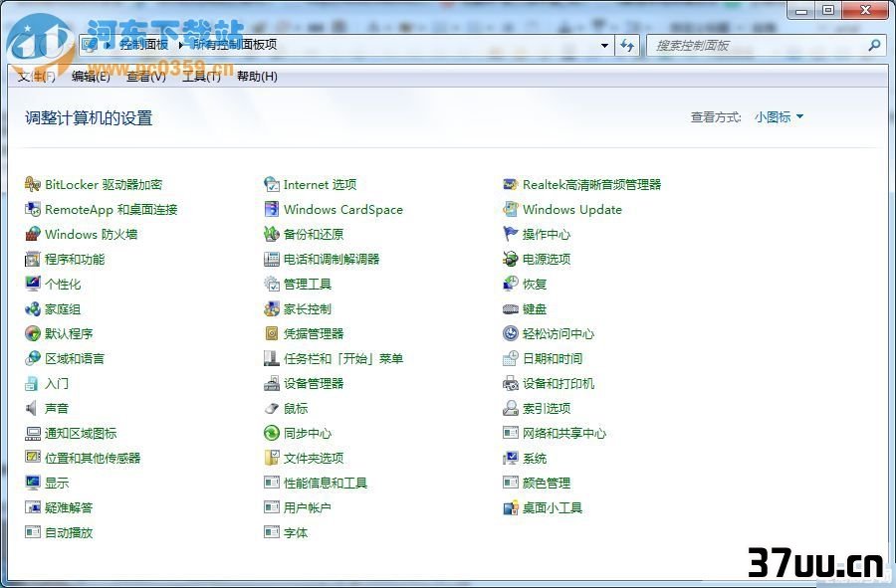Viewport: 896px width, 588px height.
Task: Click the 所有控制面板项 breadcrumb segment
Action: tap(235, 45)
